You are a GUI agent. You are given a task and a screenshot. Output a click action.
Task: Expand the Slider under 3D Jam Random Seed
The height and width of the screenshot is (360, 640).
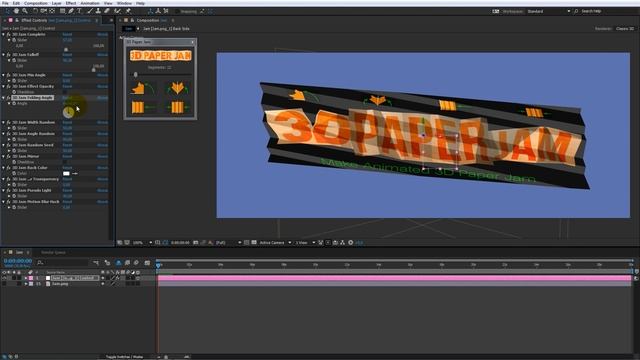[9, 151]
